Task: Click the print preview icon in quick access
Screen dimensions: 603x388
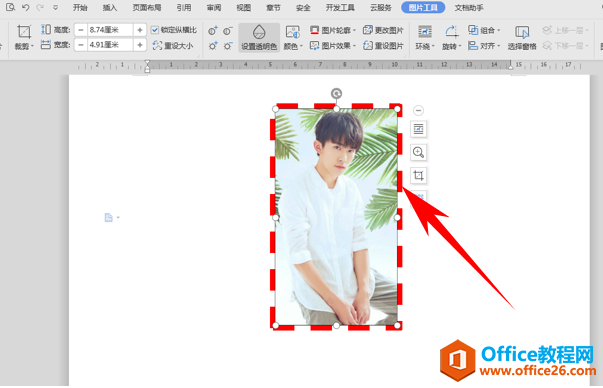Action: (10, 7)
